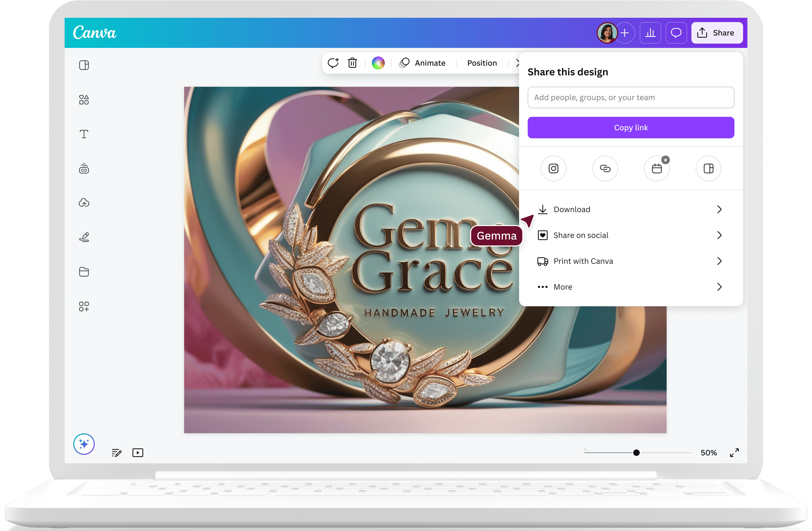Select the Text tool in sidebar

[x=84, y=134]
